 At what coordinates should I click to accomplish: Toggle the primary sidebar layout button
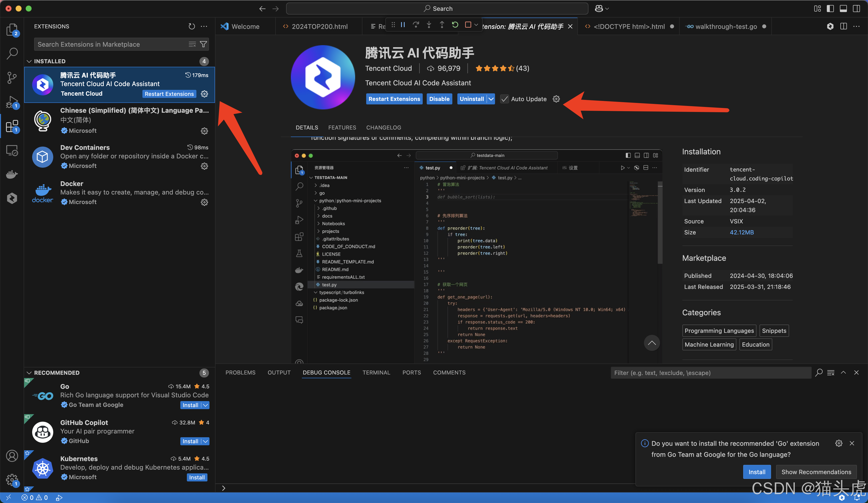[x=830, y=9]
